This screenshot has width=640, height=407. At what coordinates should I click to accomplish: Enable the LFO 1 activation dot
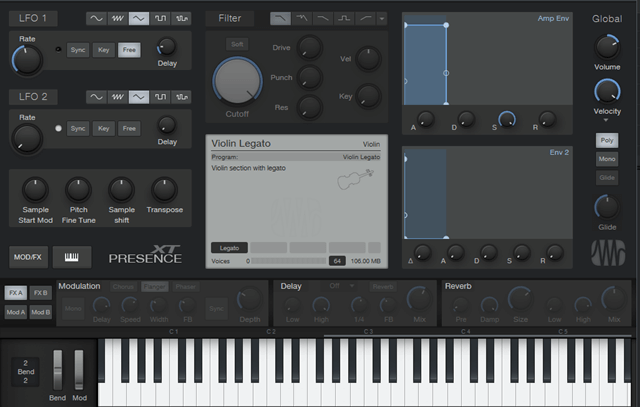click(x=58, y=49)
